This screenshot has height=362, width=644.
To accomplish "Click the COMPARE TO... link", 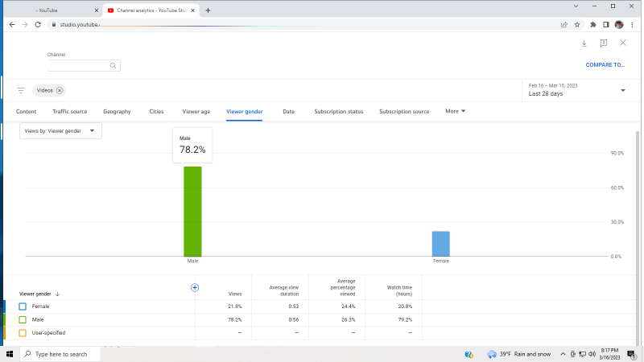I will (605, 65).
